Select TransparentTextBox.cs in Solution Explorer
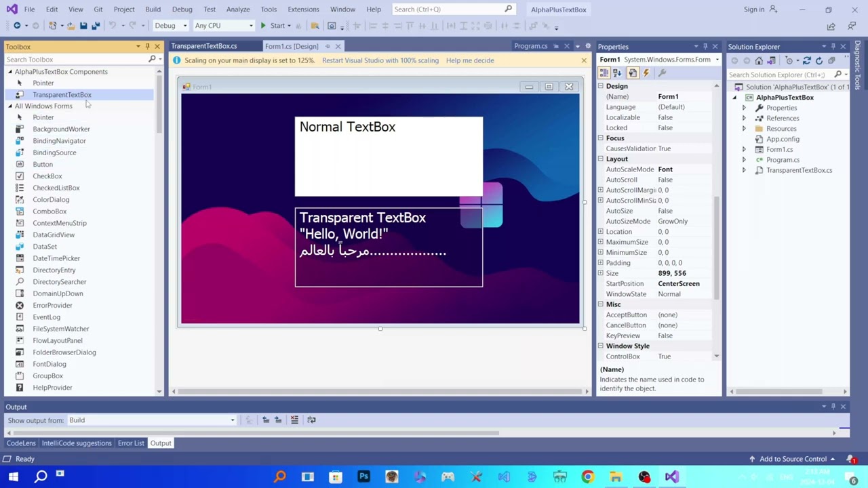Screen dimensions: 868x488 click(x=799, y=170)
